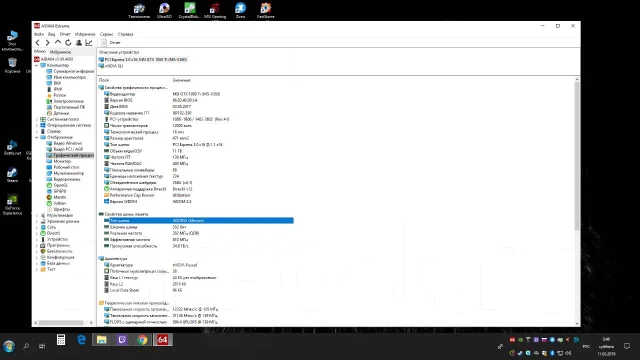
Task: Expand the Системная плата tree node
Action: point(37,120)
